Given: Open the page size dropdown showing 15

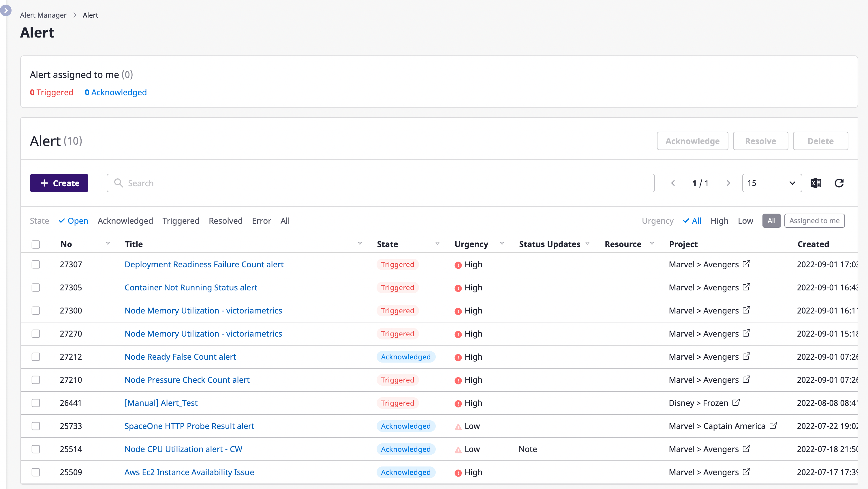Looking at the screenshot, I should (772, 183).
